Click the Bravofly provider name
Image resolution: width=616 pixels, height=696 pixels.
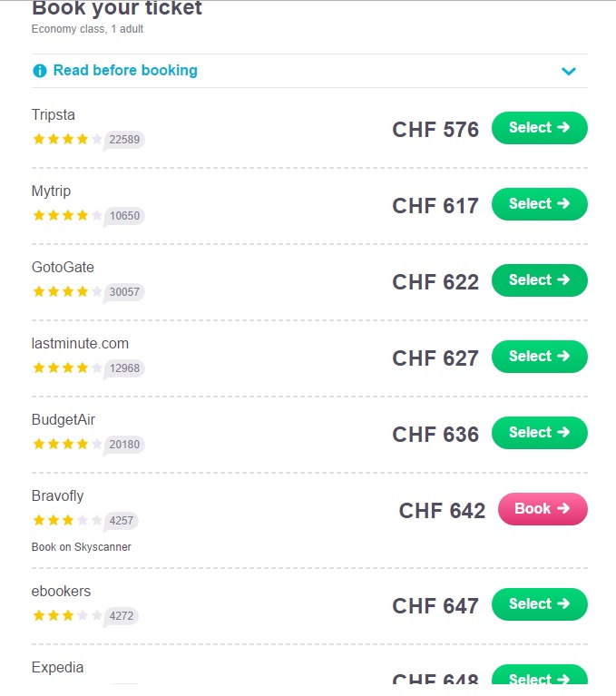coord(57,496)
